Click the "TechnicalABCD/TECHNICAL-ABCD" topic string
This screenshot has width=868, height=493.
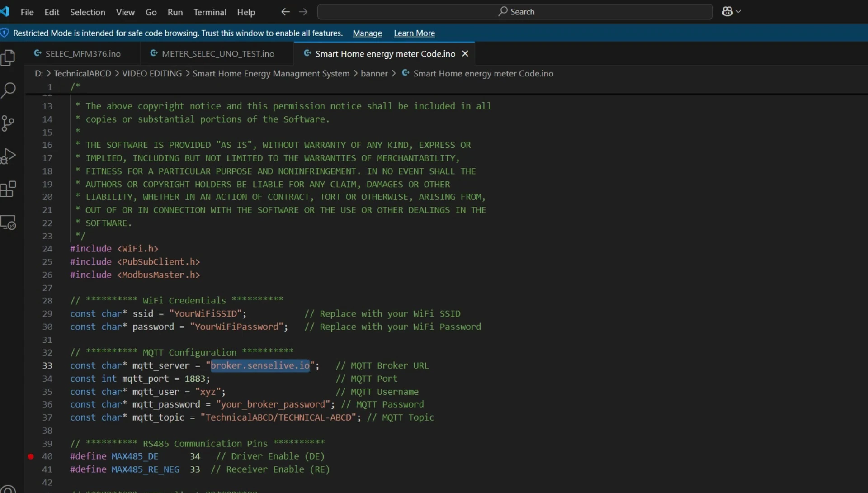tap(278, 417)
